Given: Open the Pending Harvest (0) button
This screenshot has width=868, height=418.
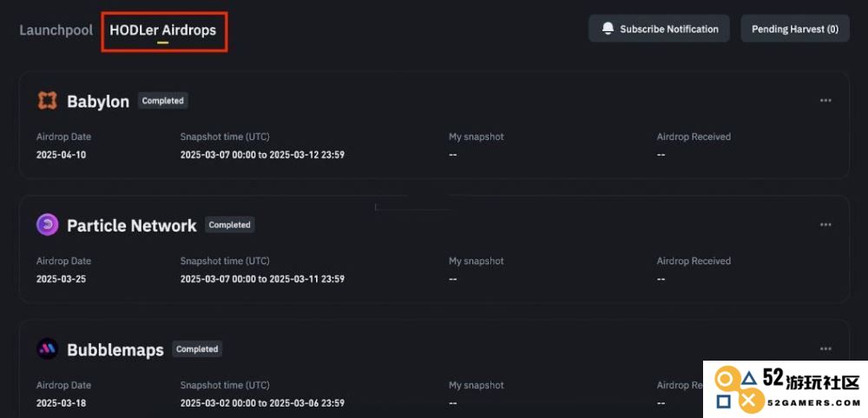Looking at the screenshot, I should tap(795, 29).
